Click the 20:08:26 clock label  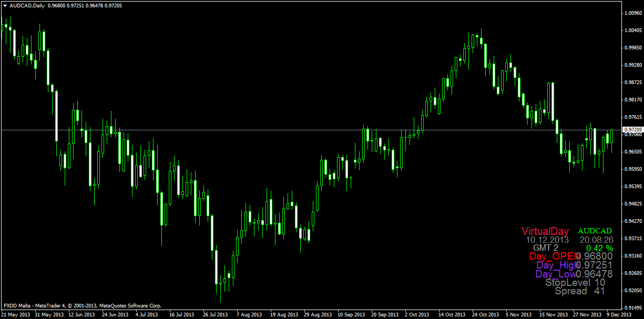tap(597, 239)
